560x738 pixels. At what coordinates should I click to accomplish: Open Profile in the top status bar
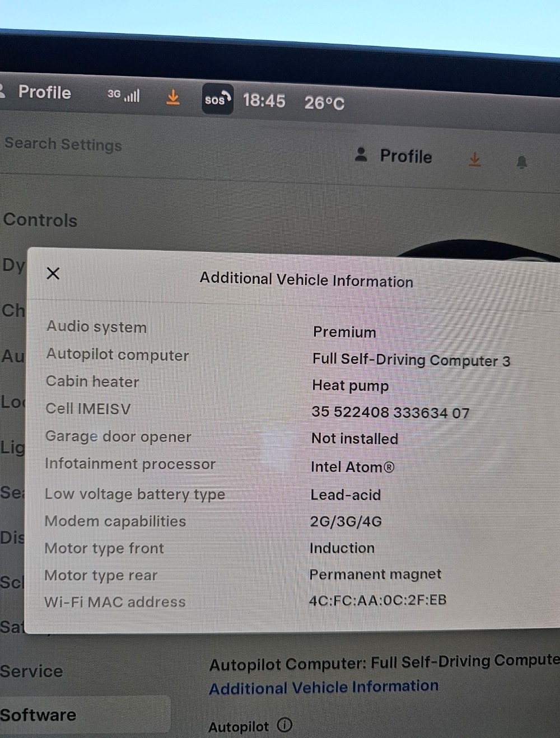(44, 92)
